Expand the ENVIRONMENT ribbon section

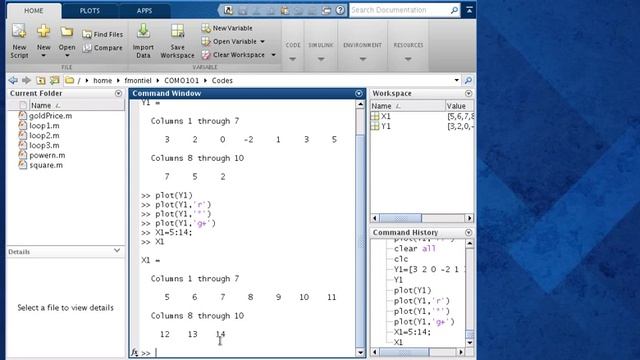click(362, 59)
